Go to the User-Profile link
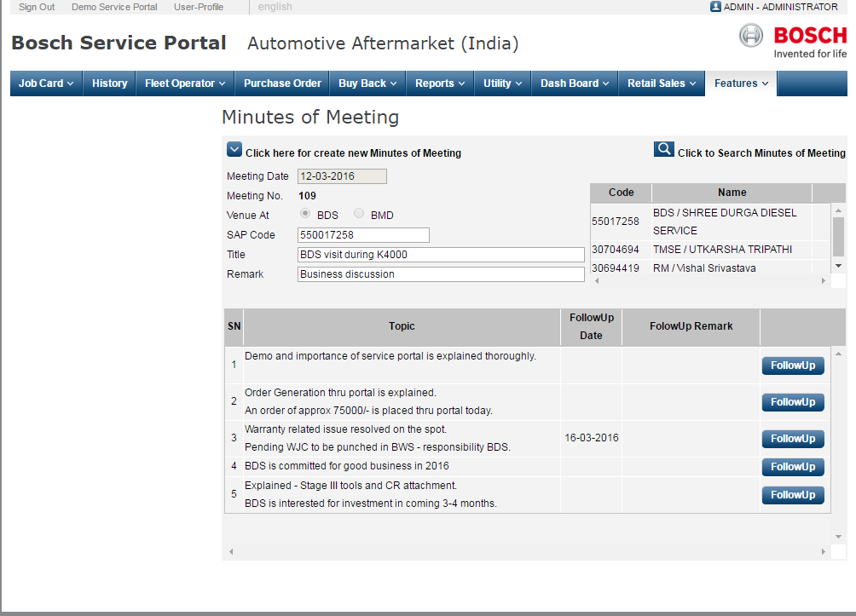 199,7
